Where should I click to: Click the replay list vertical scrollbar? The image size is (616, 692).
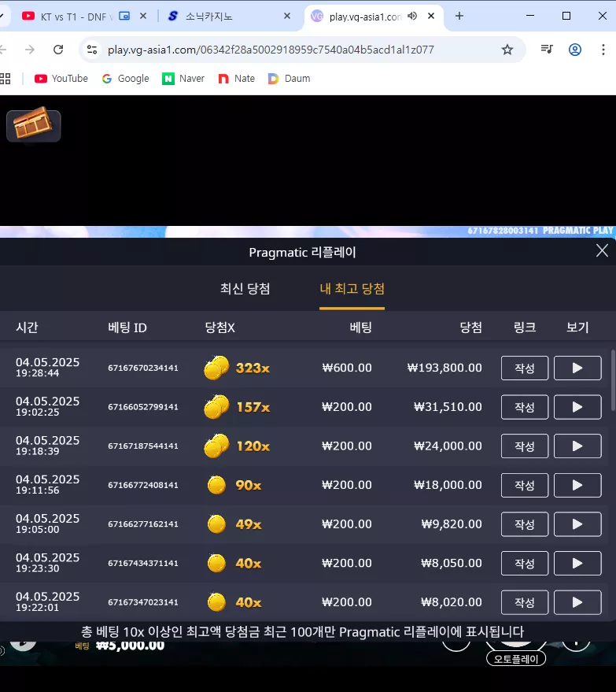[x=613, y=380]
